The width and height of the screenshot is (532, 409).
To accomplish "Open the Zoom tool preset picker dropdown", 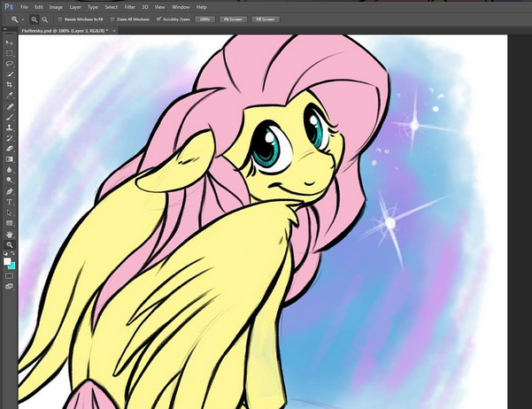I will 23,19.
